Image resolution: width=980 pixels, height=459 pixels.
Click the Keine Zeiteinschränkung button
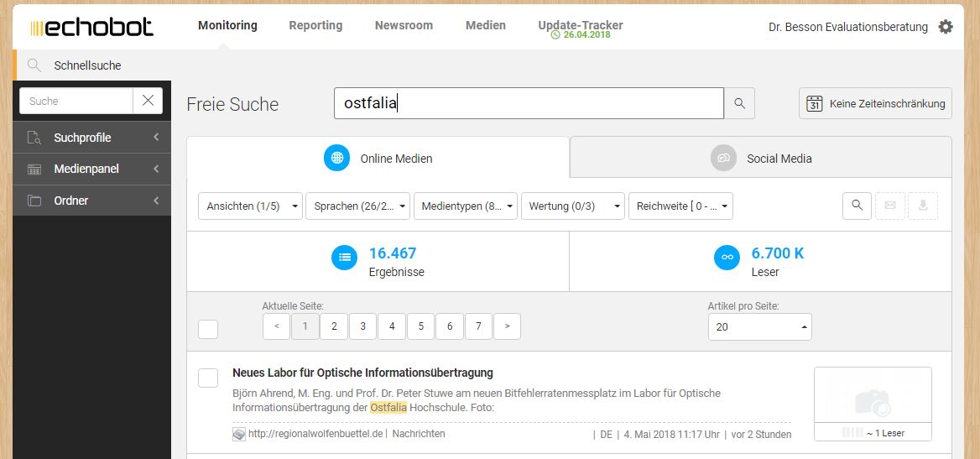(876, 103)
